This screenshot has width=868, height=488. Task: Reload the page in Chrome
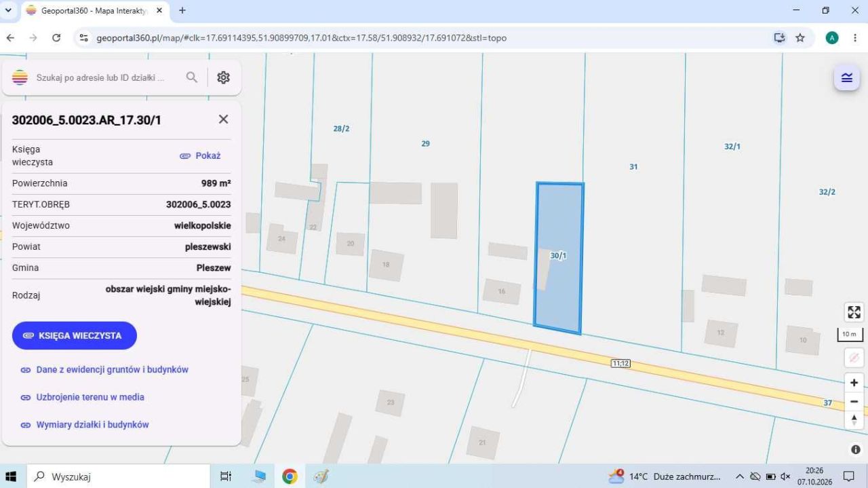[56, 38]
